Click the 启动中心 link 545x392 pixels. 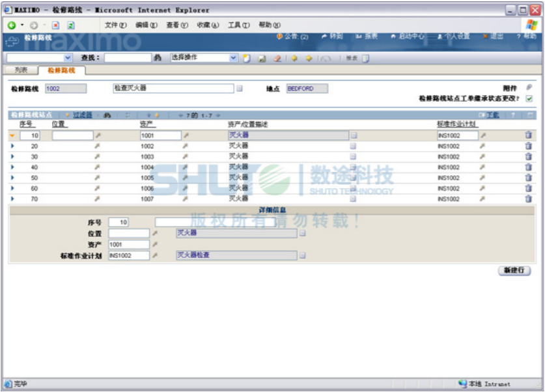pyautogui.click(x=408, y=36)
